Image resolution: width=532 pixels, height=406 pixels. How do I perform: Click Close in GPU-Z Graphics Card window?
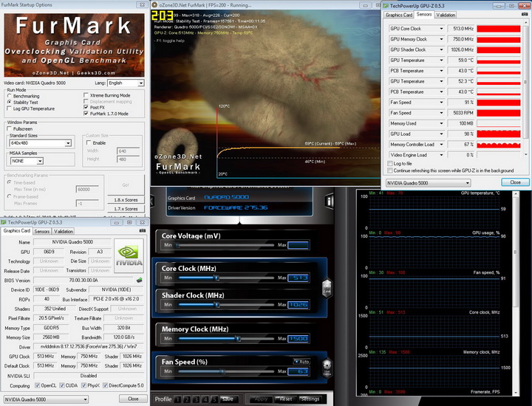133,399
